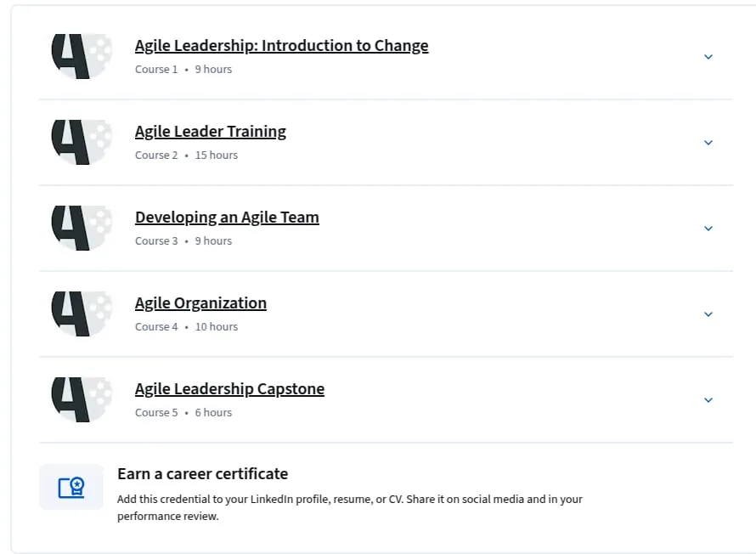Expand the Course 1 chevron
The height and width of the screenshot is (554, 756).
tap(708, 57)
